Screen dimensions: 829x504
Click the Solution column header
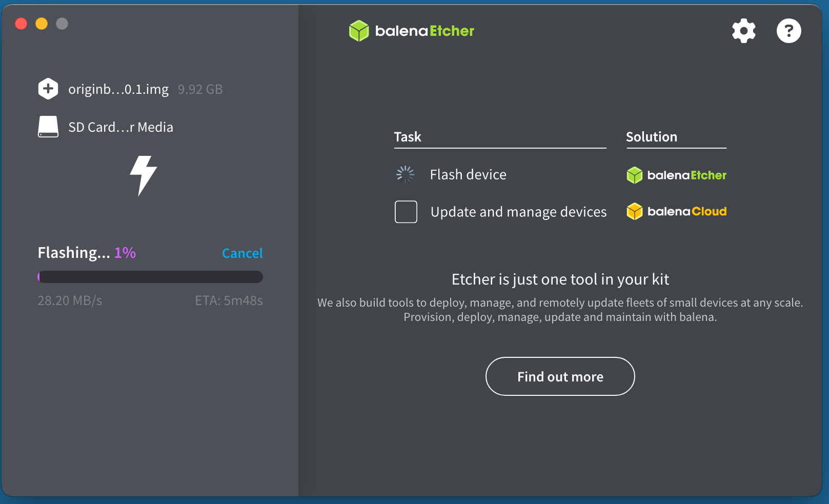(x=651, y=137)
